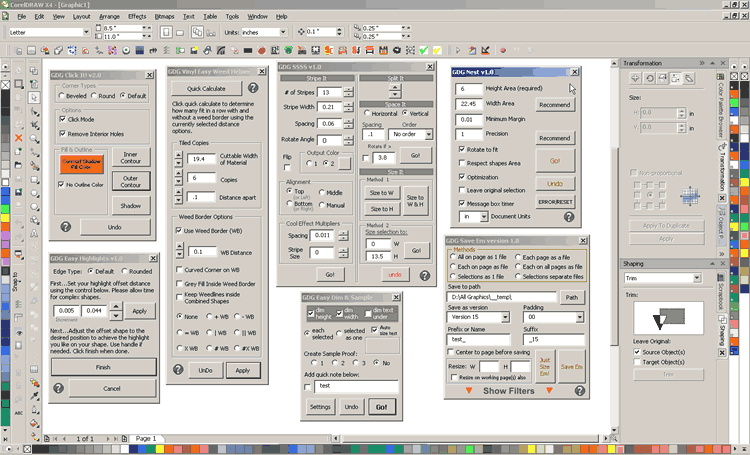The height and width of the screenshot is (455, 750).
Task: Check Center to page before saving
Action: pyautogui.click(x=450, y=352)
